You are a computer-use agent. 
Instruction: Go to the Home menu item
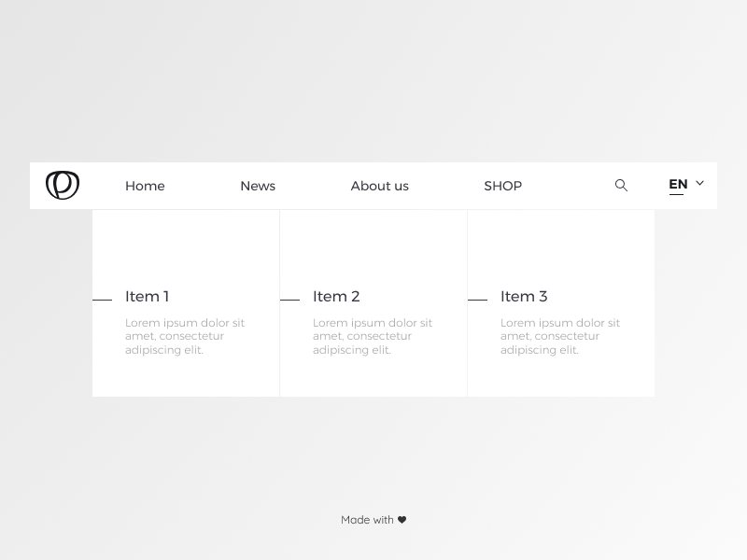(145, 186)
